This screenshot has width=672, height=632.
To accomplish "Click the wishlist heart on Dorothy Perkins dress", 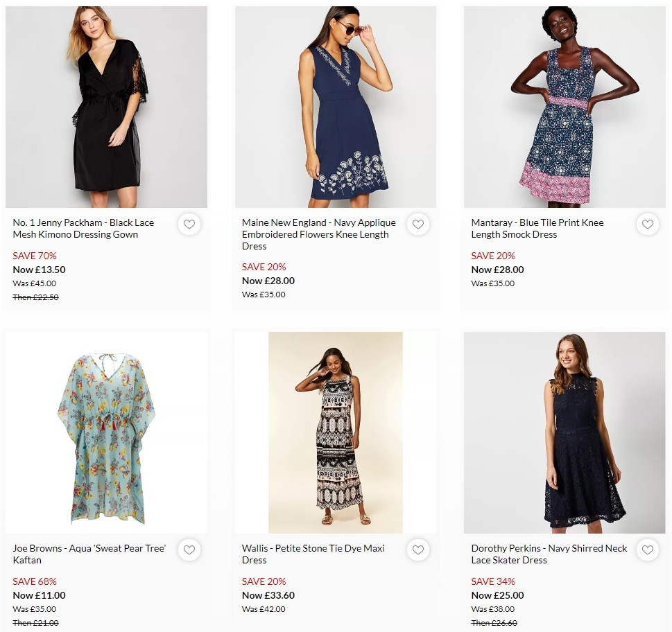I will click(x=647, y=550).
